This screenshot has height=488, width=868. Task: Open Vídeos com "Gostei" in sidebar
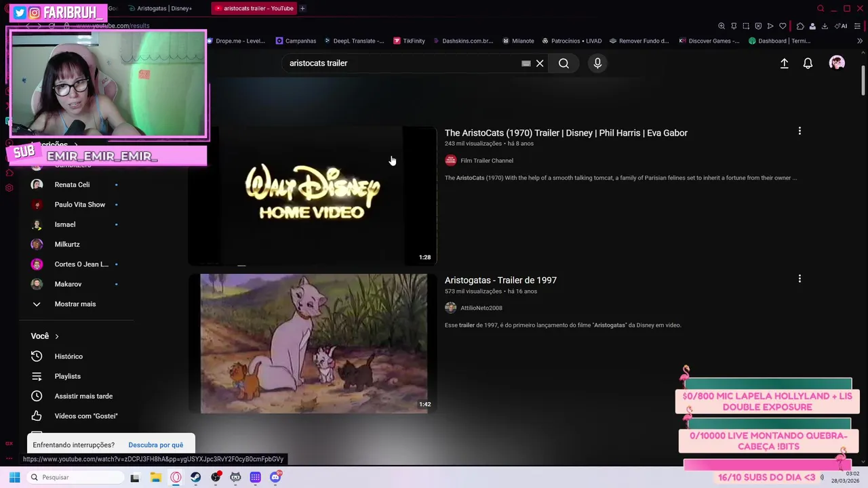click(86, 416)
